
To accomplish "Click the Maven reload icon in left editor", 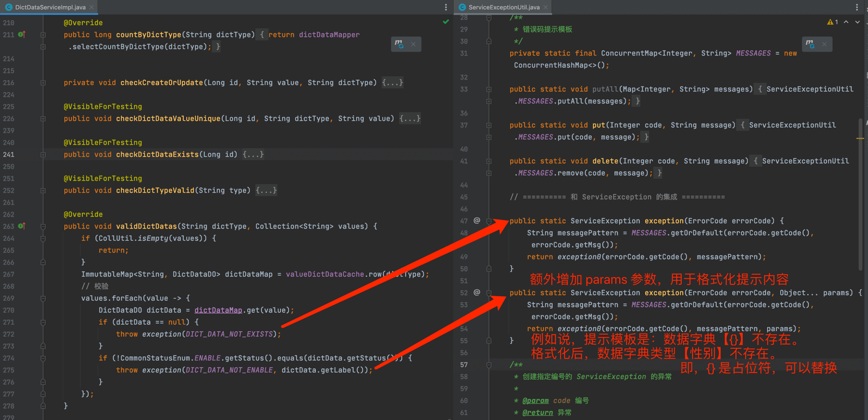I will pyautogui.click(x=399, y=44).
